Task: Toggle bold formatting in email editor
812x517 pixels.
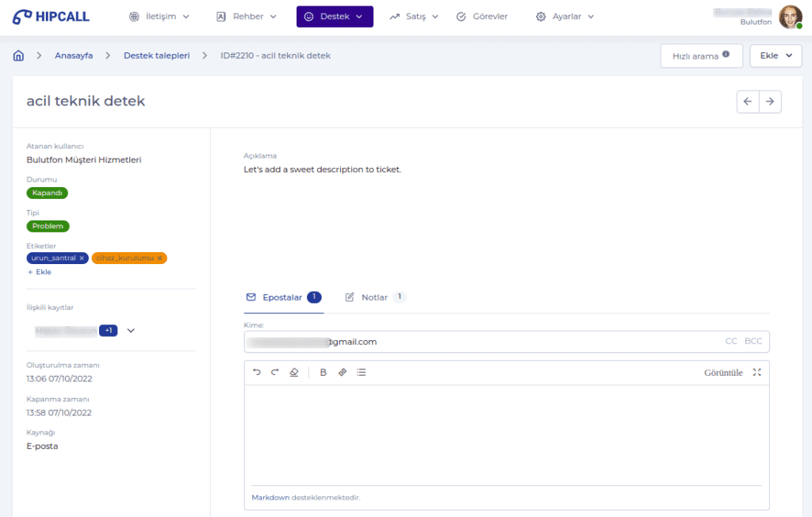Action: (x=323, y=372)
